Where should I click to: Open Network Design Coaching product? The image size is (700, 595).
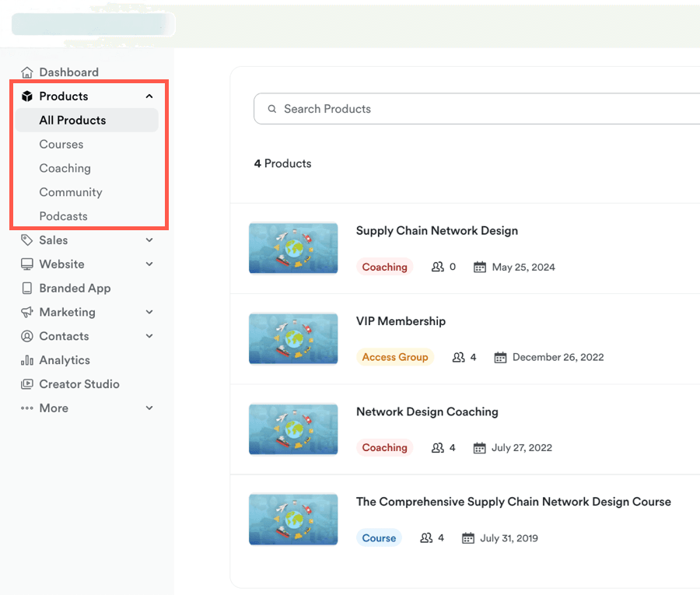click(x=427, y=411)
